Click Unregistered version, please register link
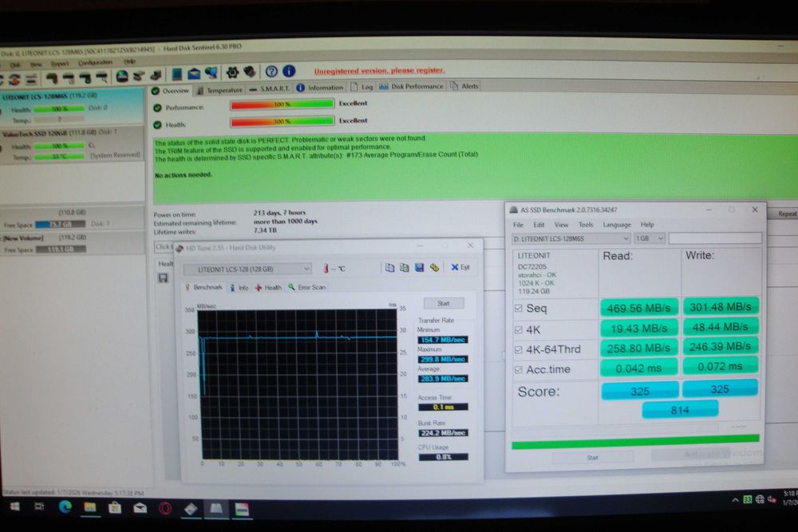Image resolution: width=798 pixels, height=532 pixels. (x=379, y=71)
